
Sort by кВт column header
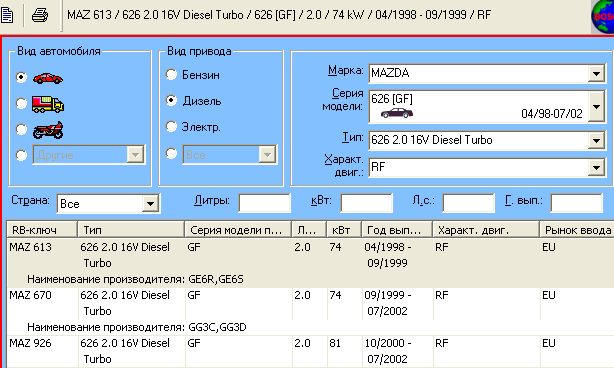pyautogui.click(x=344, y=229)
